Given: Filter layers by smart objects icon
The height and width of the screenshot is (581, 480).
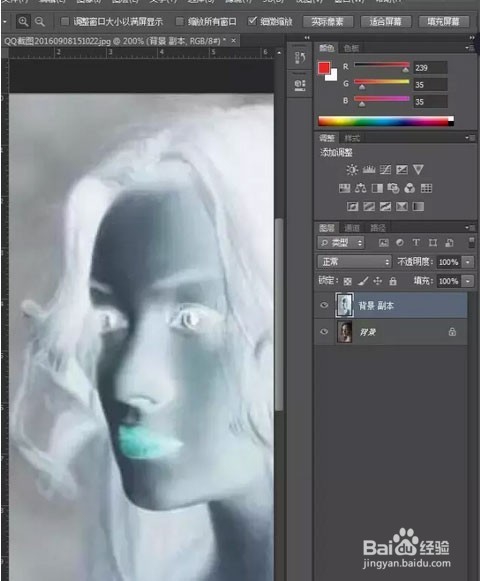Looking at the screenshot, I should (x=449, y=243).
